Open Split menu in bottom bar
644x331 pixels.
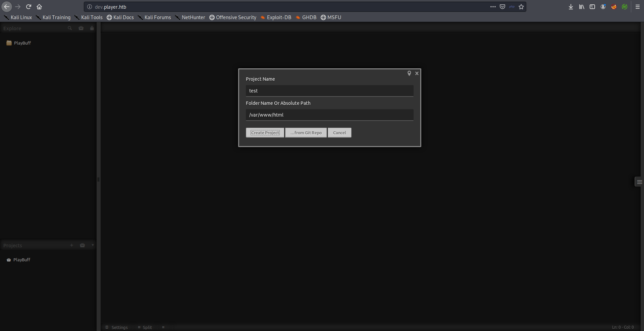click(145, 327)
